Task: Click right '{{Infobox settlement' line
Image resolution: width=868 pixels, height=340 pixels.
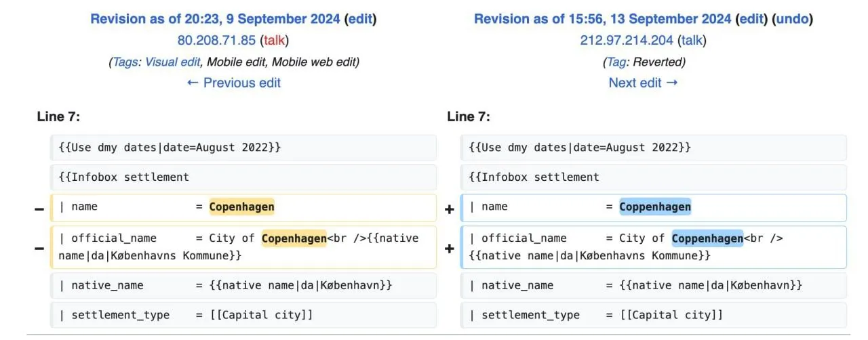Action: (x=654, y=177)
